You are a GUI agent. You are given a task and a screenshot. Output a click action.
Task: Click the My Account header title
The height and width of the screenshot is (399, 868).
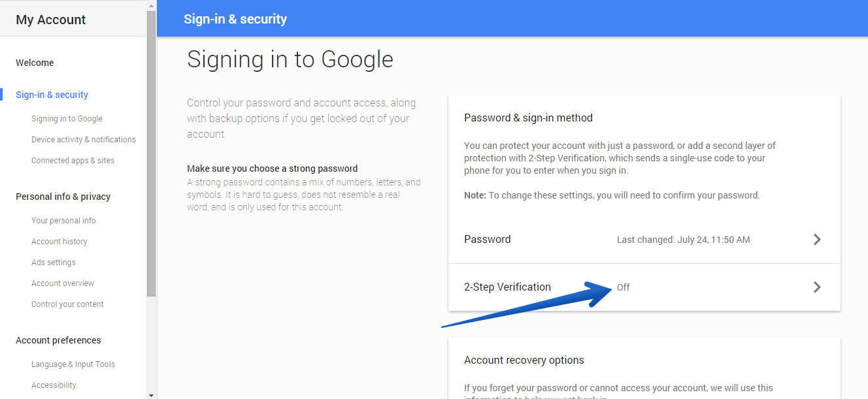click(x=51, y=20)
